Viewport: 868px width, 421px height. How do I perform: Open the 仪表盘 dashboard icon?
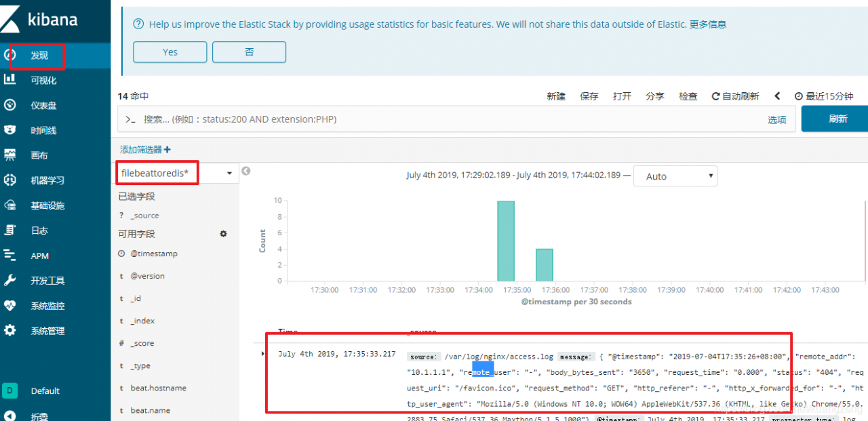coord(9,105)
